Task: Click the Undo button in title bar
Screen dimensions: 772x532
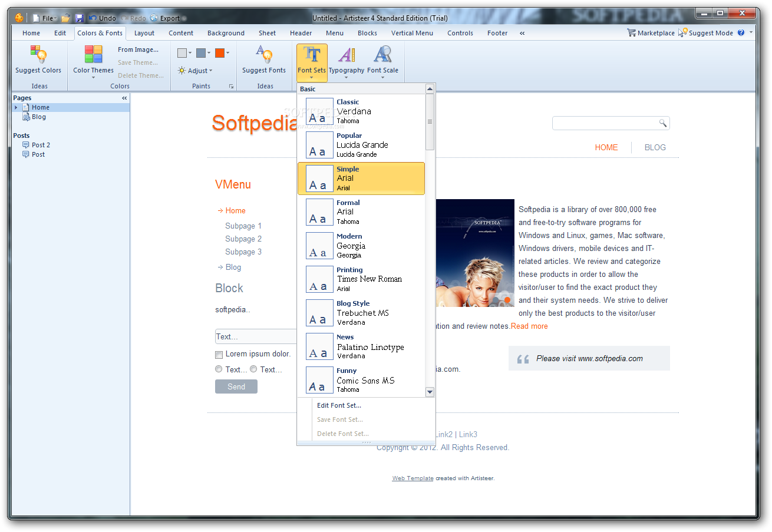Action: pos(103,18)
